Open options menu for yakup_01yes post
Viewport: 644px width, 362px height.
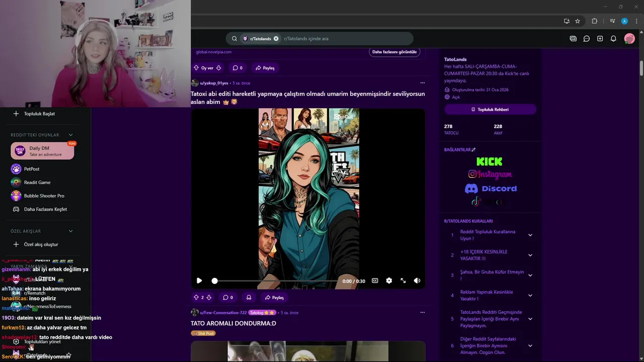pyautogui.click(x=423, y=83)
